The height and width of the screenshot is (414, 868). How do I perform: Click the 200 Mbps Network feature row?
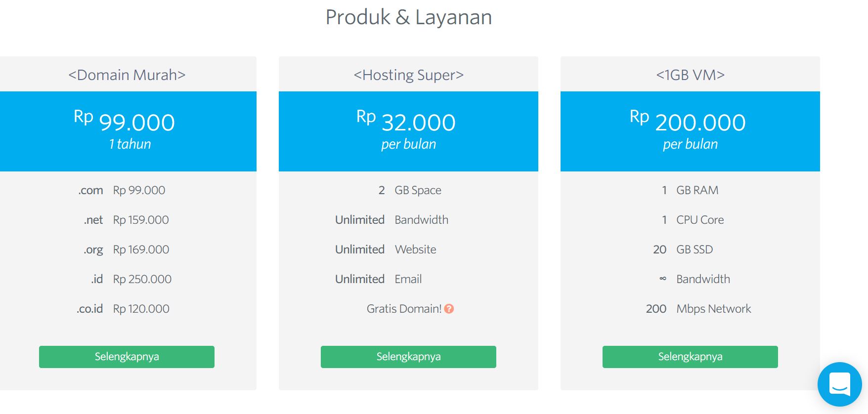click(x=698, y=309)
